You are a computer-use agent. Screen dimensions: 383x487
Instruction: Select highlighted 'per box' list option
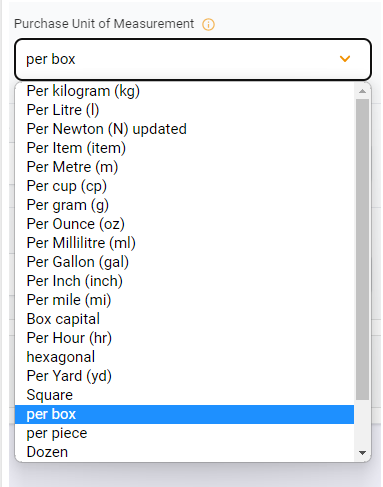click(184, 414)
